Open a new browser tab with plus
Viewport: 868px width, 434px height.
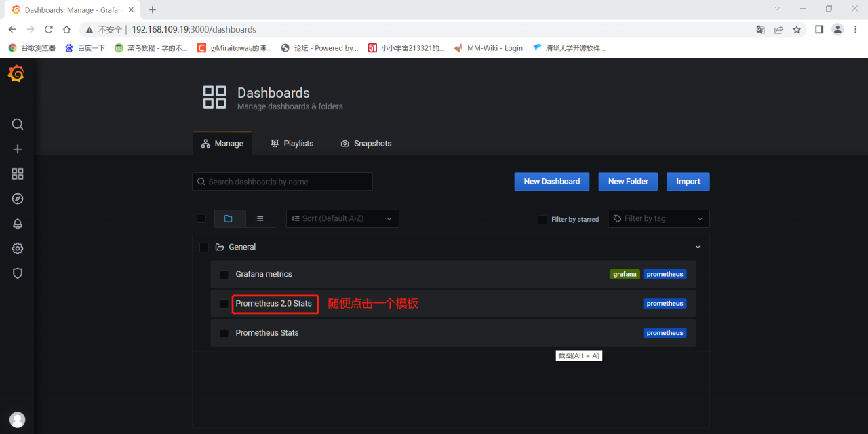153,9
